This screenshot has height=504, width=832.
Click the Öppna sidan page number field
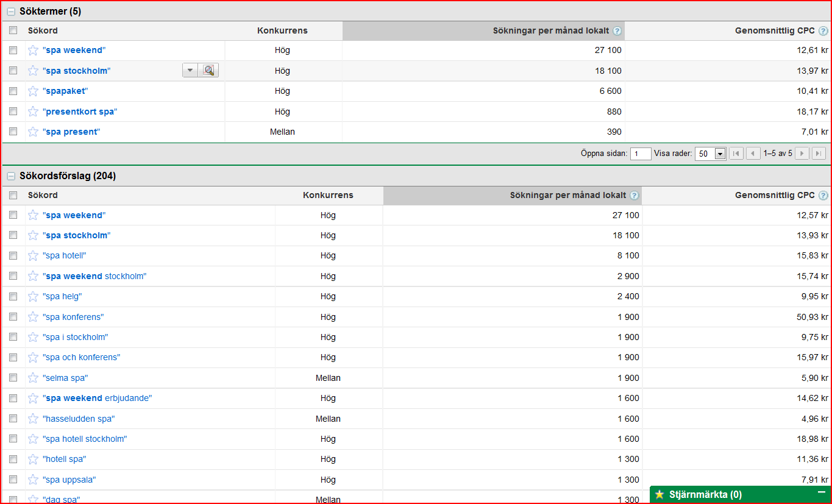(x=641, y=154)
